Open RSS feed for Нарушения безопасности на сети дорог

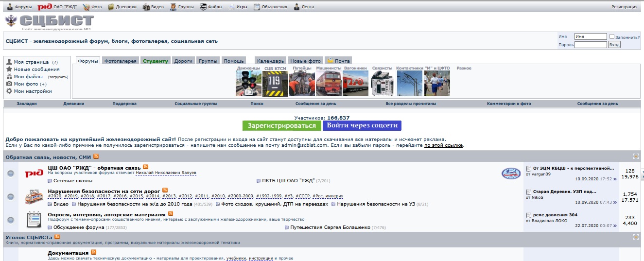(x=165, y=191)
